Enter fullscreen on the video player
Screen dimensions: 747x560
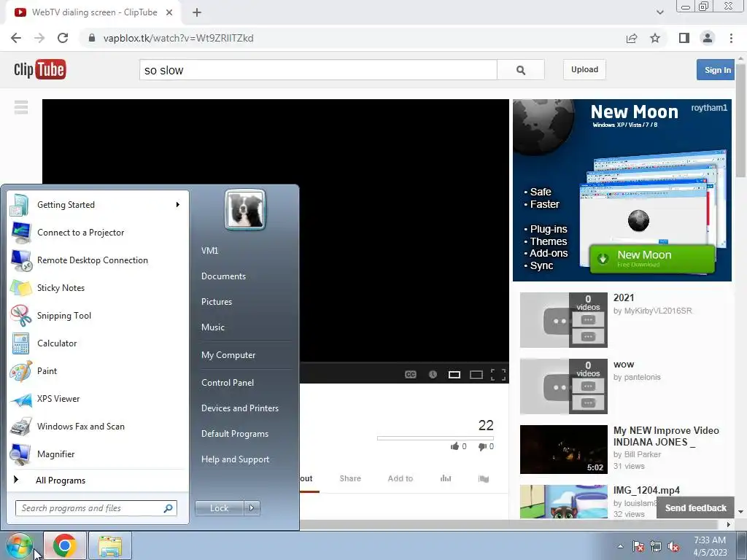click(x=498, y=375)
